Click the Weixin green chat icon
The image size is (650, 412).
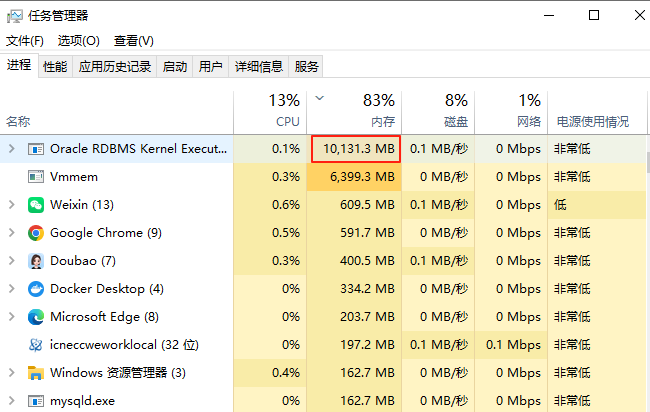[x=36, y=205]
